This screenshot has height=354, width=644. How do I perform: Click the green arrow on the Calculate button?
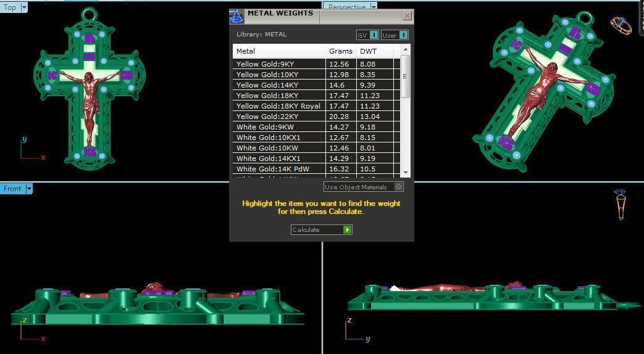click(x=348, y=229)
